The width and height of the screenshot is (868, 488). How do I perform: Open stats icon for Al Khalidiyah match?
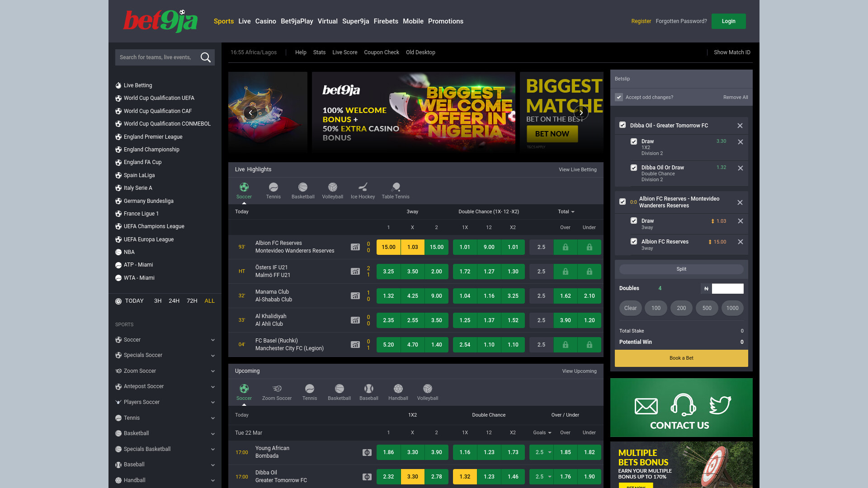coord(355,320)
